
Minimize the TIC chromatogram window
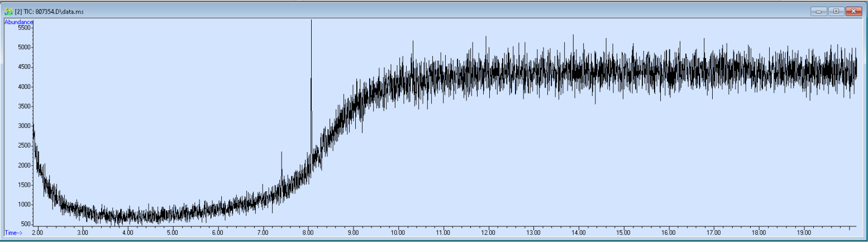coord(819,11)
